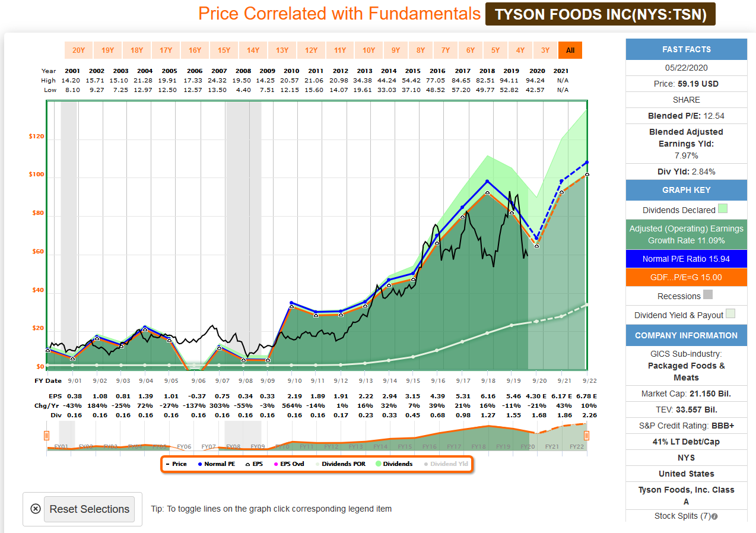Click the FAST FACTS header

(x=687, y=49)
